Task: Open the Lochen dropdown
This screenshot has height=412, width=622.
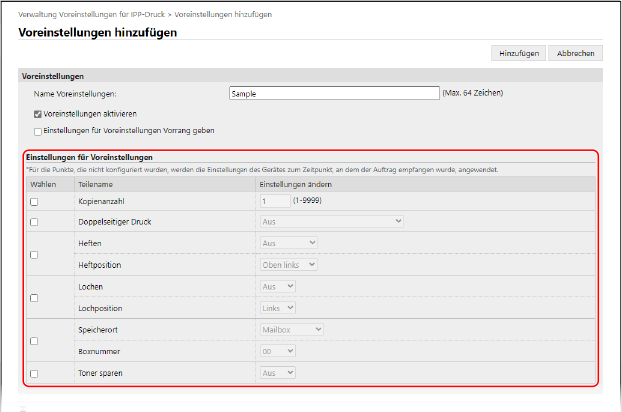Action: click(278, 286)
